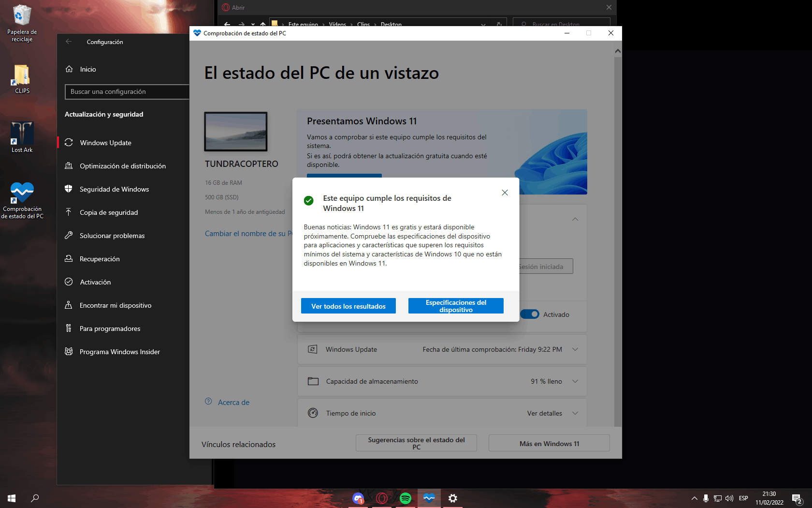Open the clock showing 21:30
Screen dimensions: 812x508
point(769,498)
